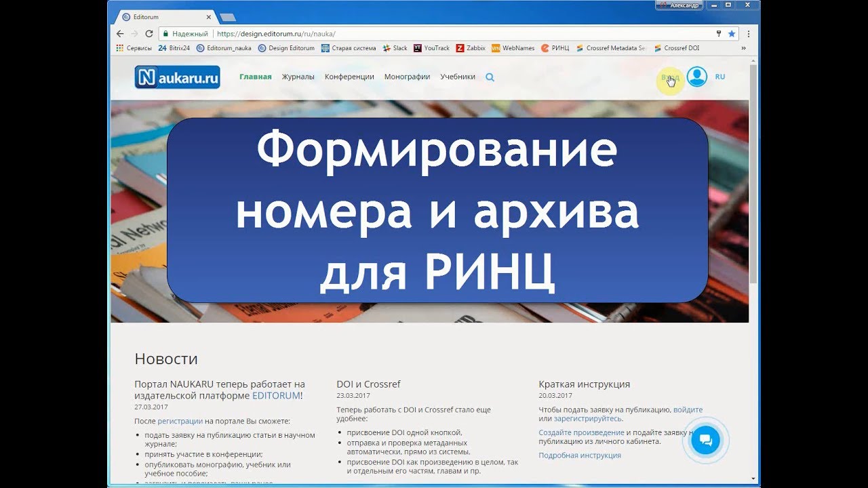The height and width of the screenshot is (488, 868).
Task: Click the date 27.03.2017
Action: pyautogui.click(x=151, y=407)
